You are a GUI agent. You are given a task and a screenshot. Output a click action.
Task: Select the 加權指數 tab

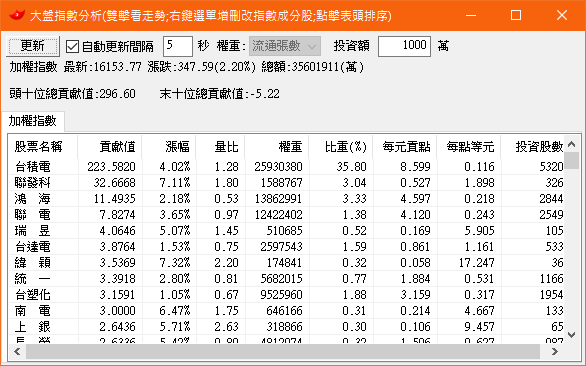[33, 121]
